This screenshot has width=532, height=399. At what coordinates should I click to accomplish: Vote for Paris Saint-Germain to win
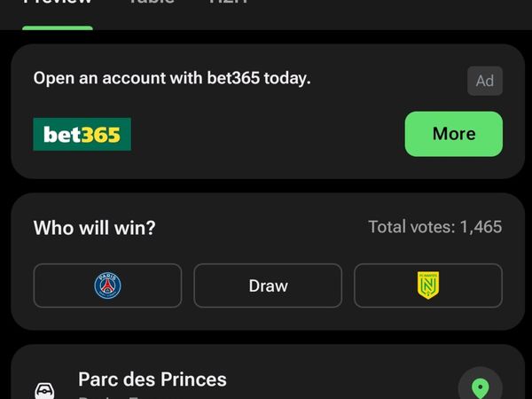pos(107,286)
